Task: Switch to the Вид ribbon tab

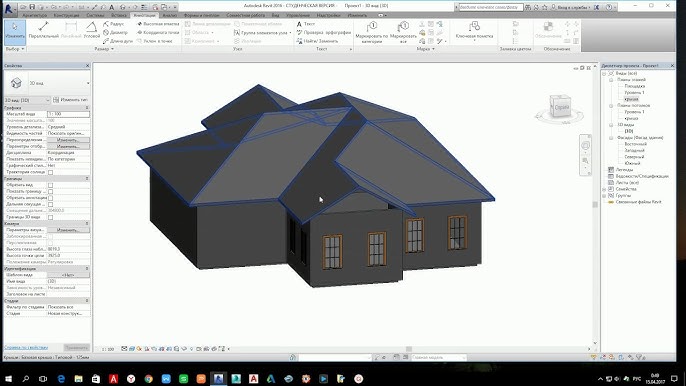Action: 275,15
